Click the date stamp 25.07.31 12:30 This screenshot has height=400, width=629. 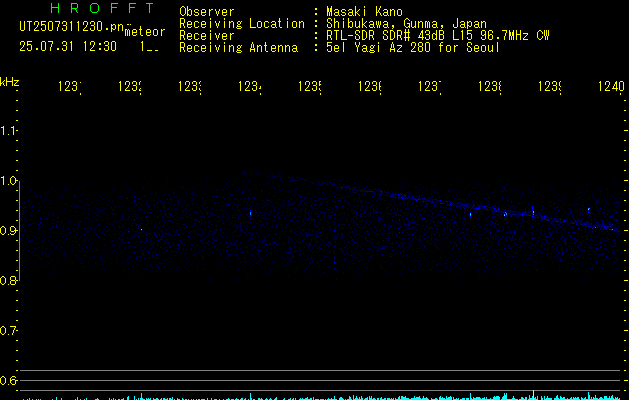click(x=68, y=47)
